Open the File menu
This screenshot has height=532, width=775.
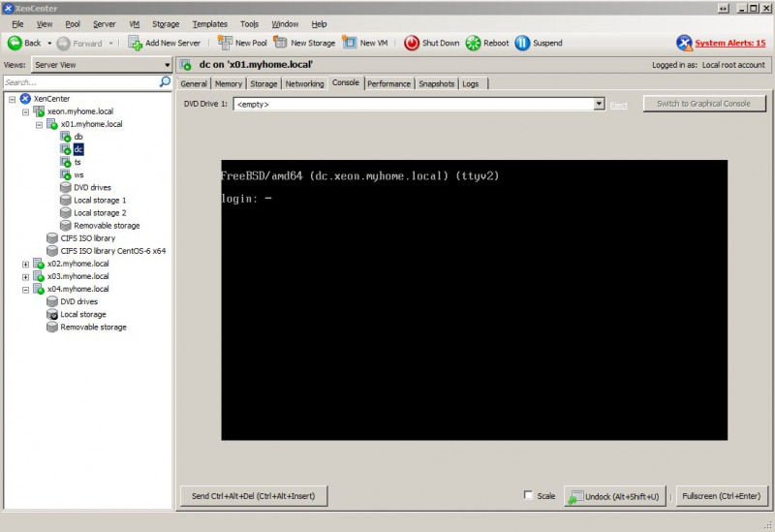click(17, 24)
